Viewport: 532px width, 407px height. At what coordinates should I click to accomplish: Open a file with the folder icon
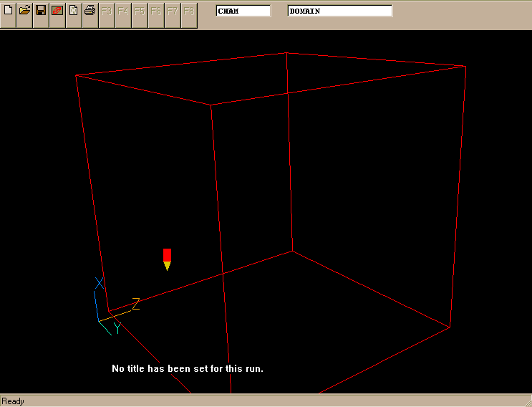24,11
